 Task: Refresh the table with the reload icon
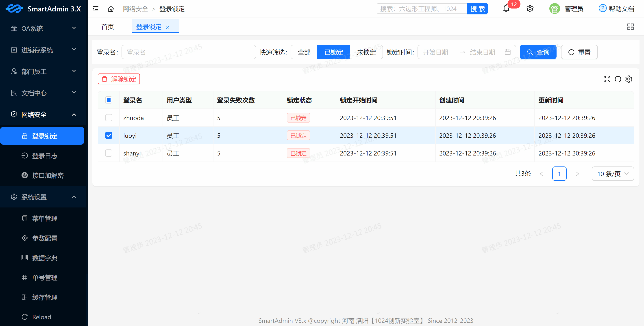tap(618, 79)
